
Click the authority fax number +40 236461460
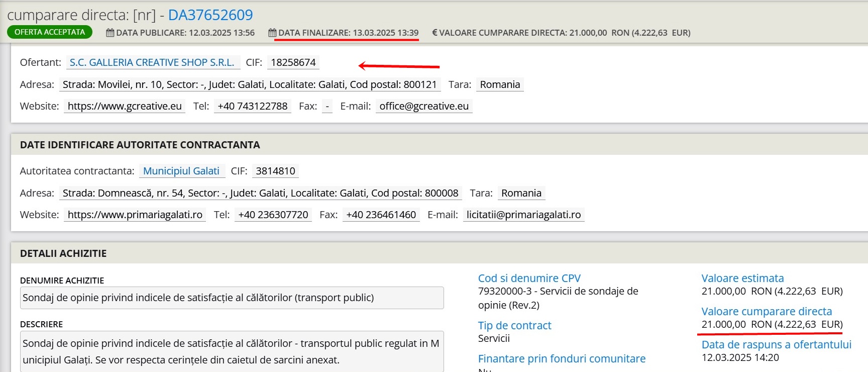point(381,215)
